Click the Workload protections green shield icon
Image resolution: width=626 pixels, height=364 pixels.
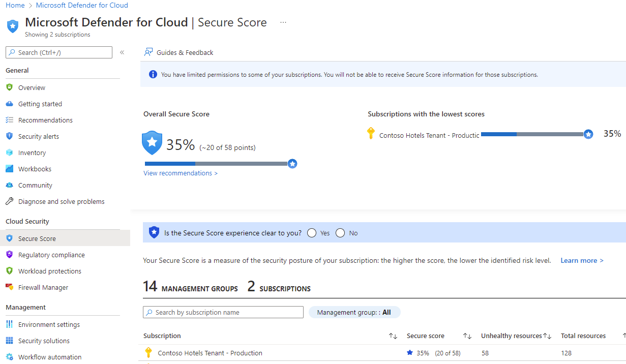pyautogui.click(x=9, y=271)
